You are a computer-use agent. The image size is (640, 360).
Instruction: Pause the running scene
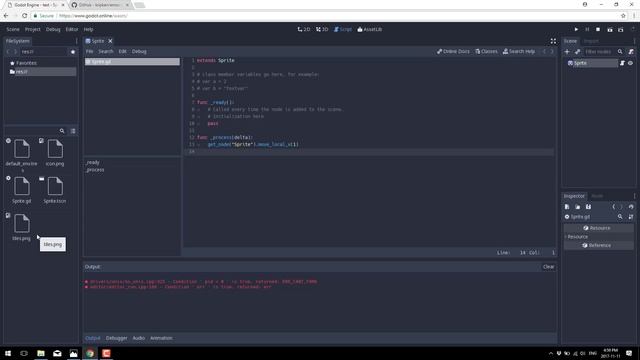pos(587,29)
